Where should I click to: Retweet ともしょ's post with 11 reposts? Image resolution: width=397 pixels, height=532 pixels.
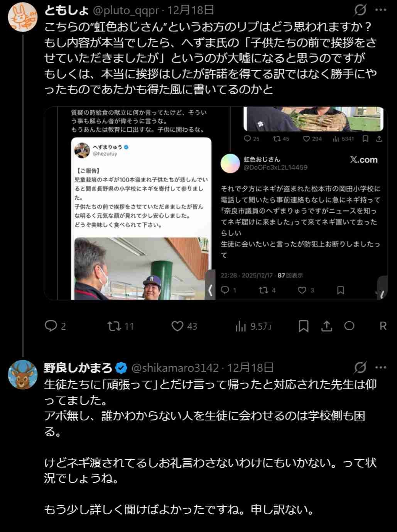120,326
